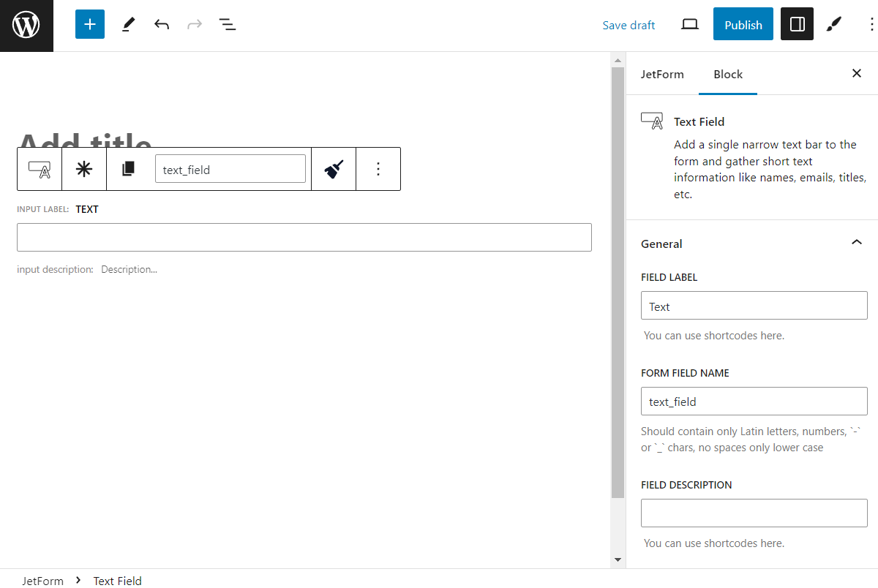878x588 pixels.
Task: Click the broom reset icon in block toolbar
Action: [x=334, y=169]
